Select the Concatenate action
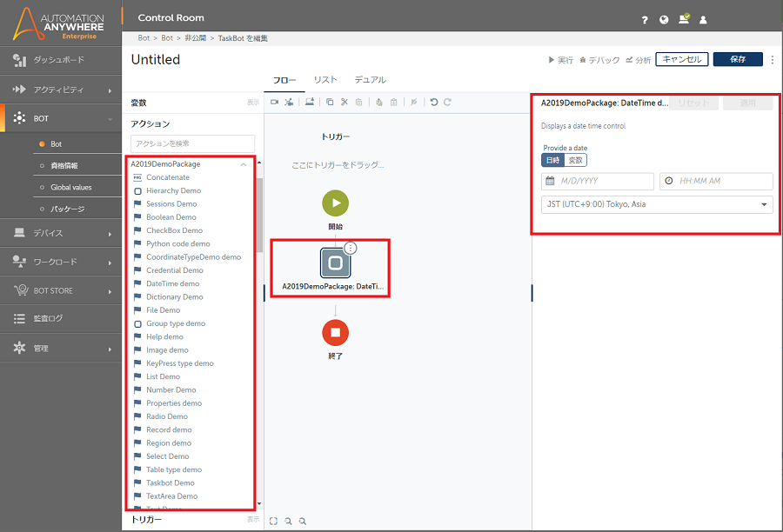The height and width of the screenshot is (532, 783). [x=168, y=177]
